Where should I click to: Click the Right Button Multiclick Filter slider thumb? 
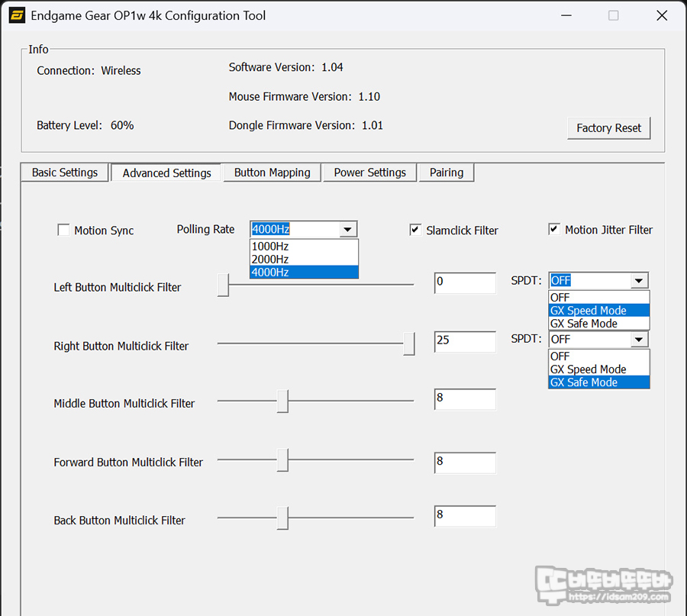pyautogui.click(x=409, y=344)
